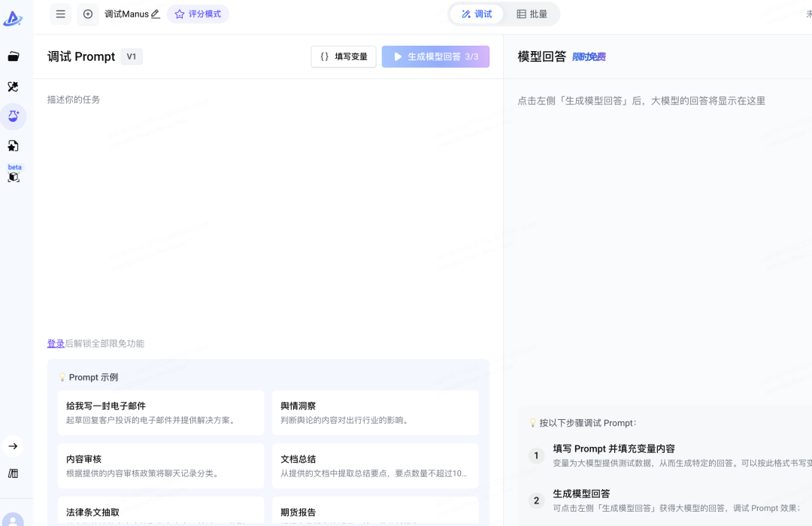The width and height of the screenshot is (812, 526).
Task: Open the hamburger menu list
Action: (x=61, y=14)
